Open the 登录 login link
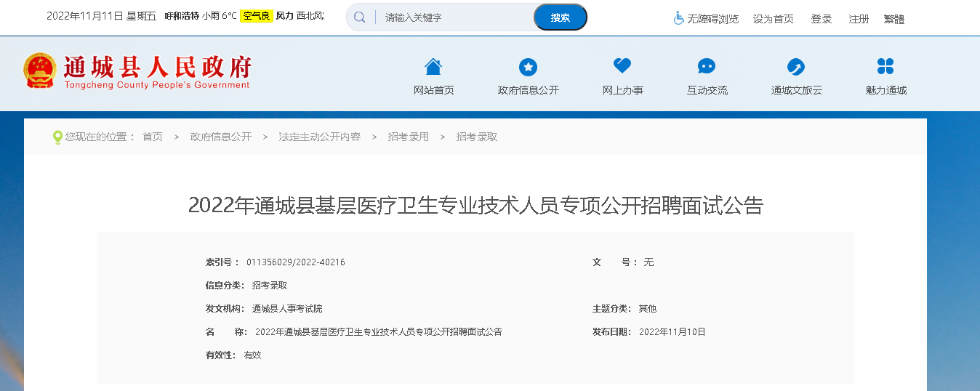The height and width of the screenshot is (391, 980). [822, 19]
